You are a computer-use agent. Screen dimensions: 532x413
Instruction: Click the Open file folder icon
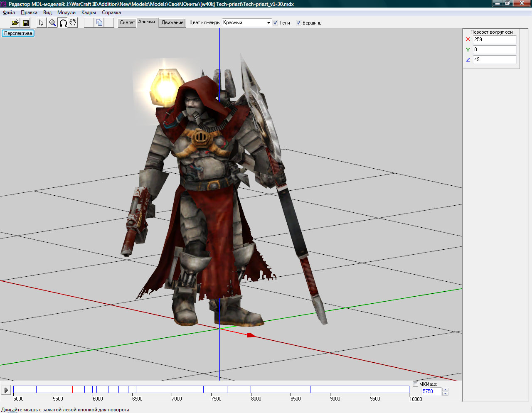(15, 23)
